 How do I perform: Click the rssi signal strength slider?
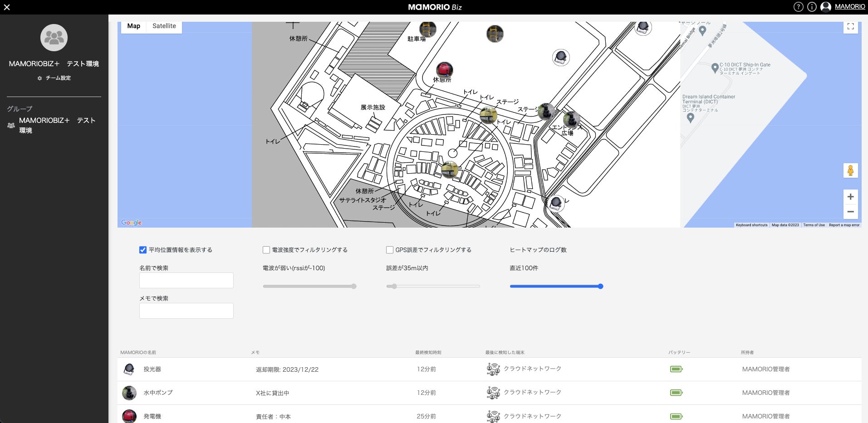point(309,287)
